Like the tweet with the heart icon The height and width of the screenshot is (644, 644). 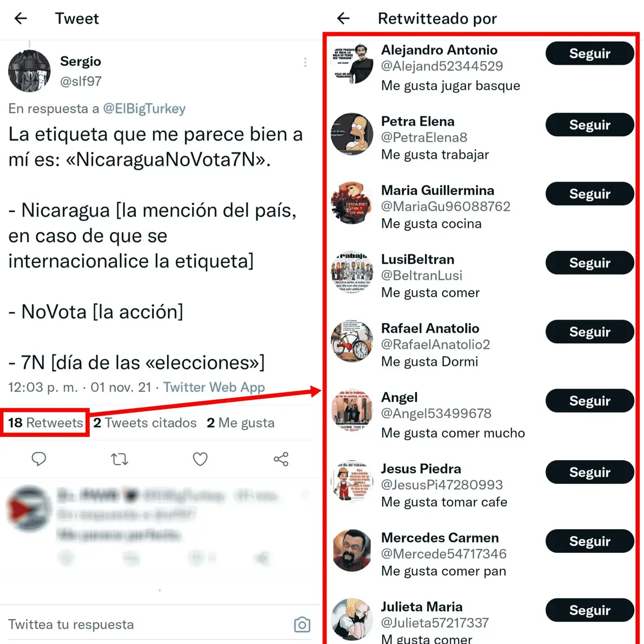[x=200, y=459]
